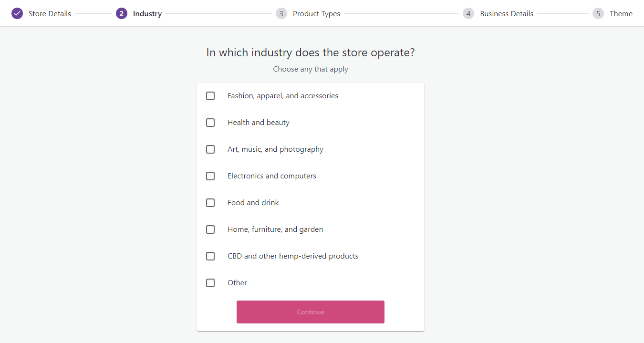Image resolution: width=644 pixels, height=343 pixels.
Task: Go to the Store Details step label
Action: (x=50, y=13)
